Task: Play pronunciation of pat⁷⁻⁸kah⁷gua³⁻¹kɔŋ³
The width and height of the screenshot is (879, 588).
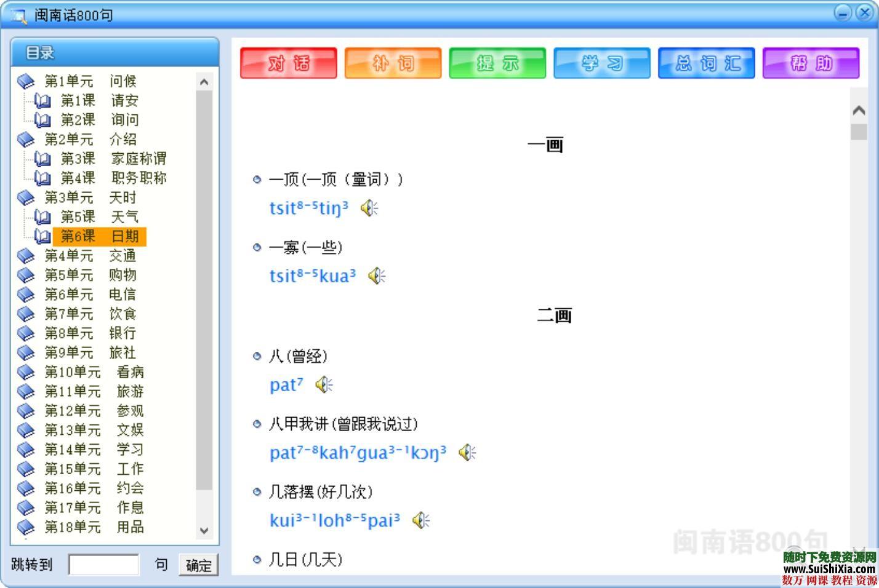Action: [467, 453]
